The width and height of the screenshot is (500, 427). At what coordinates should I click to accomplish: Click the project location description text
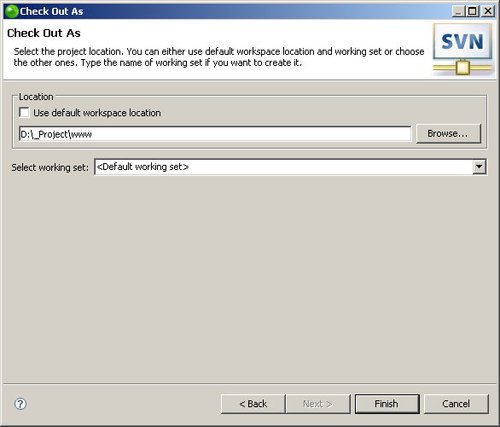(x=219, y=57)
